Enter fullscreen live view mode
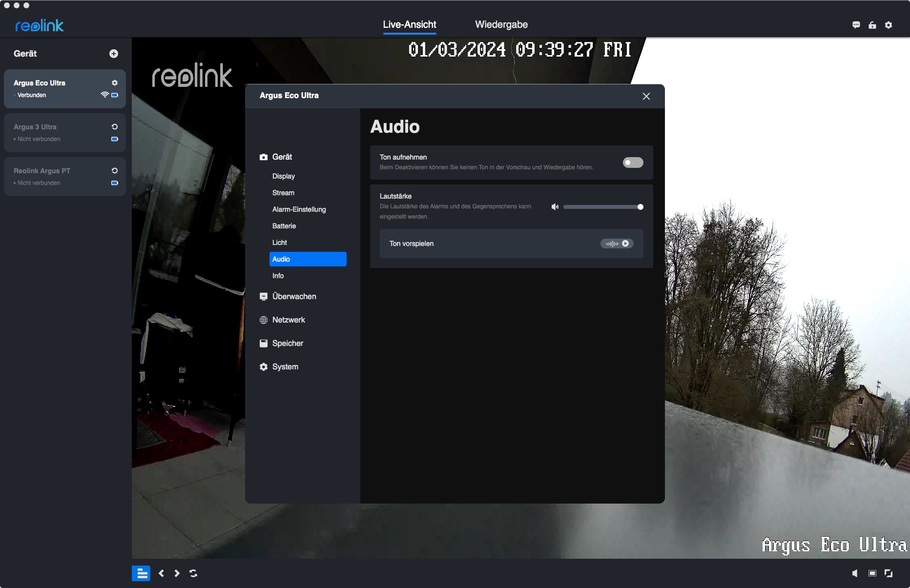Screen dimensions: 910x588 (889, 573)
